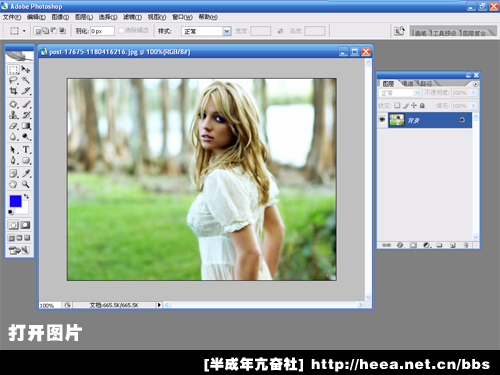Select the Eyedropper tool

coord(26,173)
